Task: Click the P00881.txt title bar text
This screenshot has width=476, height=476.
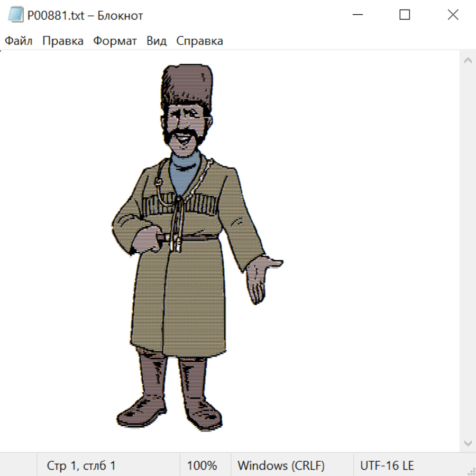Action: (85, 15)
